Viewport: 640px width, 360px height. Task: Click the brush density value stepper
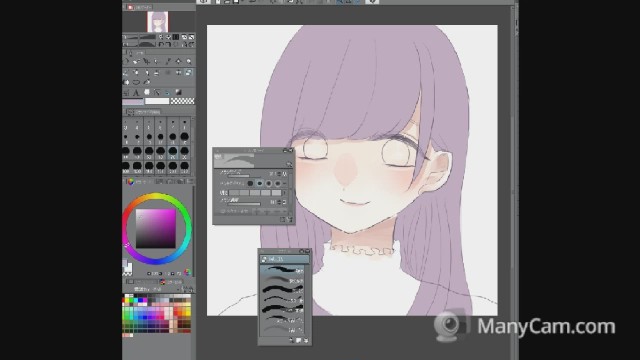280,202
